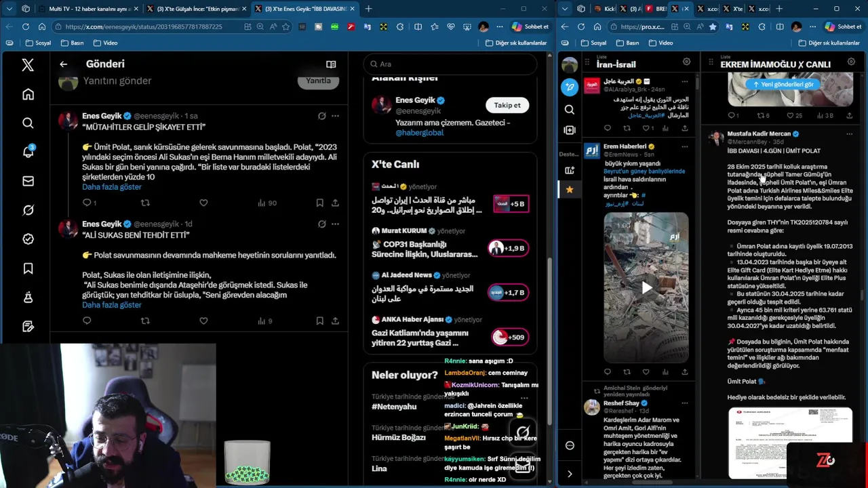Open Bookmarks icon in X sidebar
Image resolution: width=868 pixels, height=488 pixels.
click(x=28, y=268)
